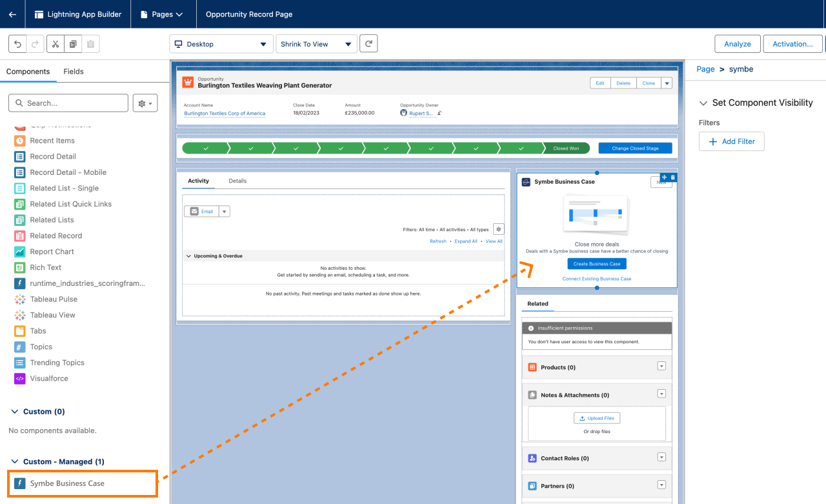The width and height of the screenshot is (826, 504).
Task: Select the Activity tab on canvas
Action: point(198,181)
